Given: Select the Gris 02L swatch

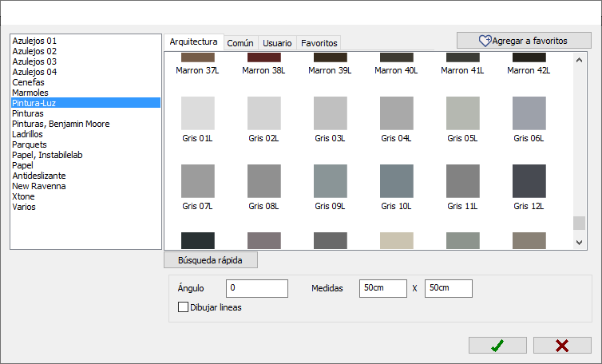Looking at the screenshot, I should pyautogui.click(x=264, y=113).
